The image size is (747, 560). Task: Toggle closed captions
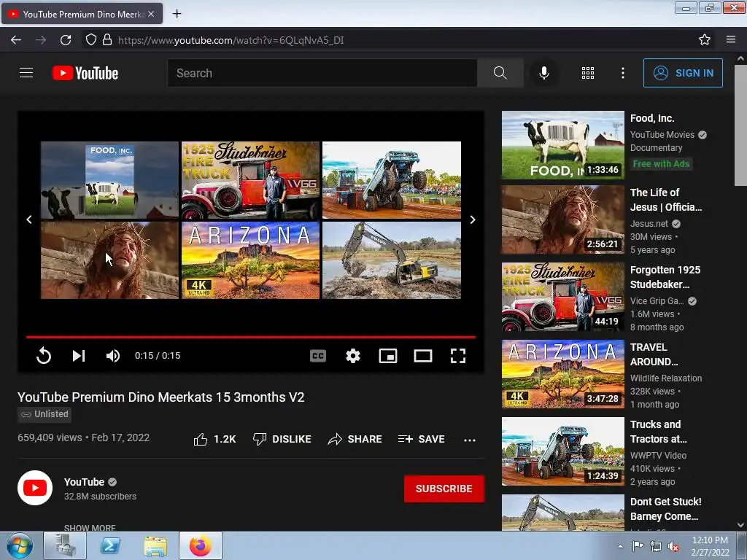318,356
